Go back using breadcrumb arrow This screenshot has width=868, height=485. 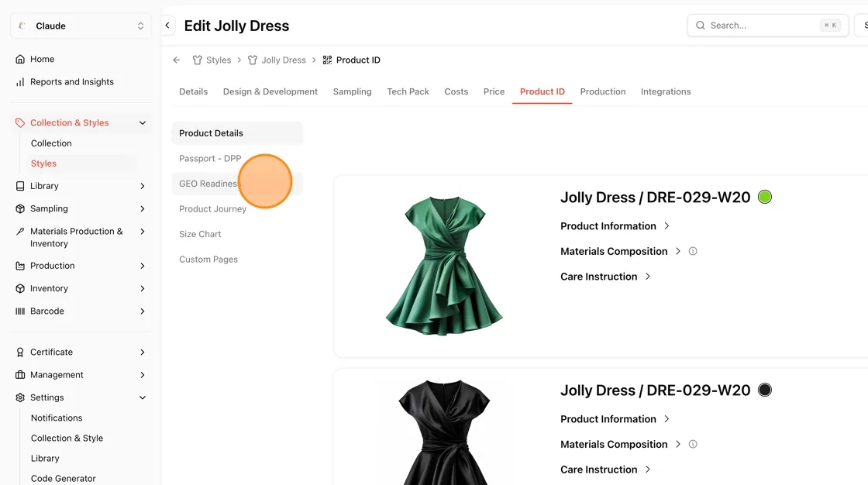pos(177,60)
